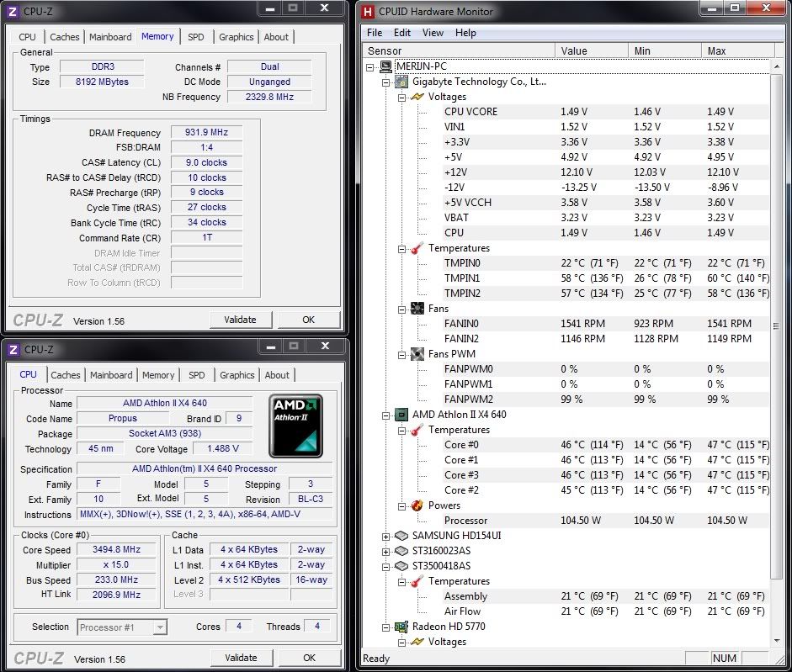Click the DRAM Frequency 931.9 MHz field
Viewport: 792px width, 672px height.
click(206, 132)
